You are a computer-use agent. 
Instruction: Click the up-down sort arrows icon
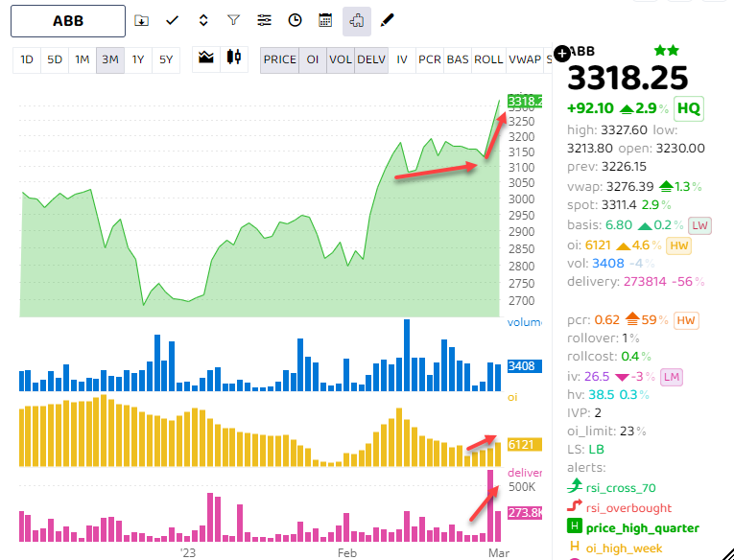203,20
